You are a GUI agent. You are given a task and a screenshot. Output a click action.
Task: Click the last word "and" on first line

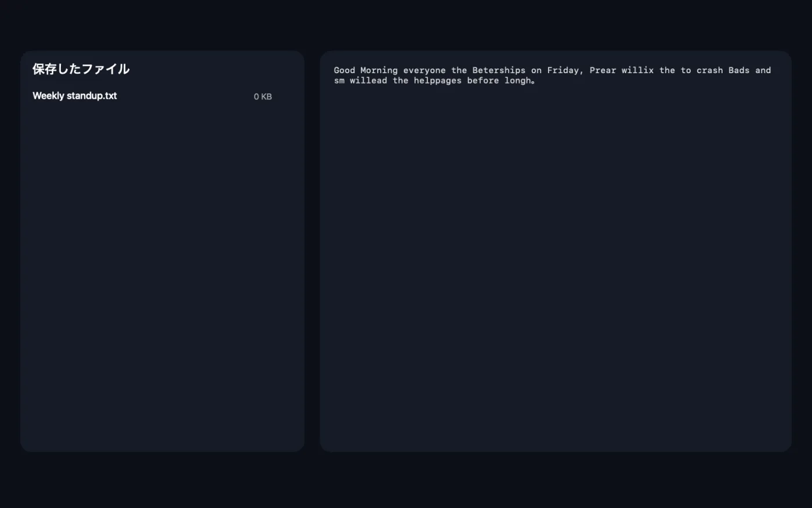(763, 70)
